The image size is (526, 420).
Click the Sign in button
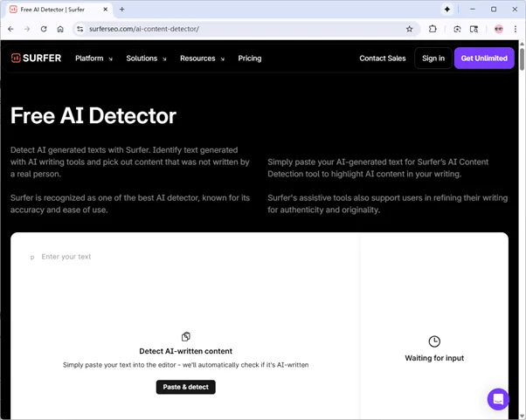433,59
